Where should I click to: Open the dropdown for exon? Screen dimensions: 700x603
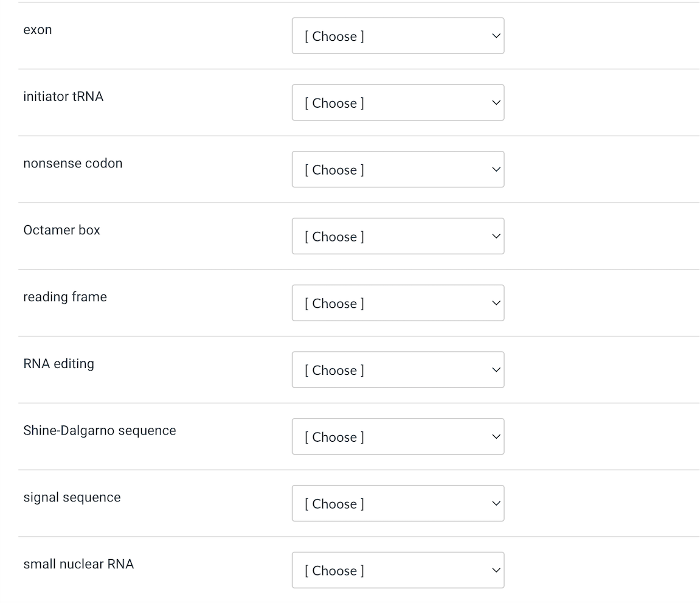pos(398,36)
